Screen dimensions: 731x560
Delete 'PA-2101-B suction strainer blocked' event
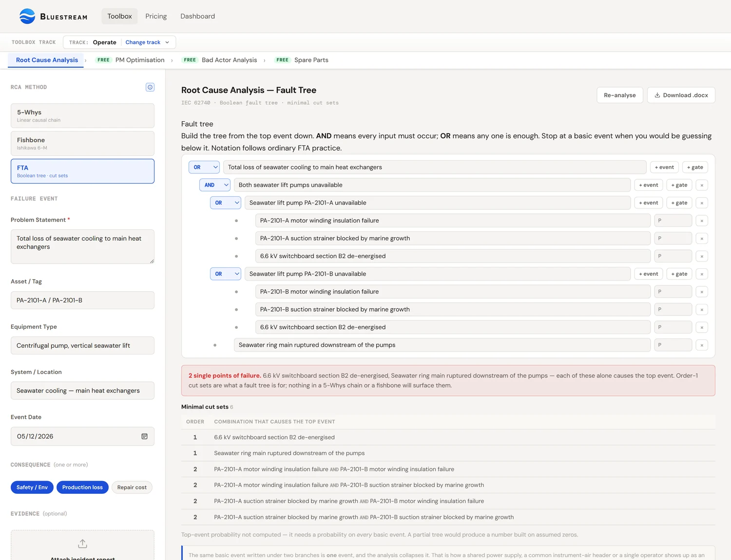(702, 310)
